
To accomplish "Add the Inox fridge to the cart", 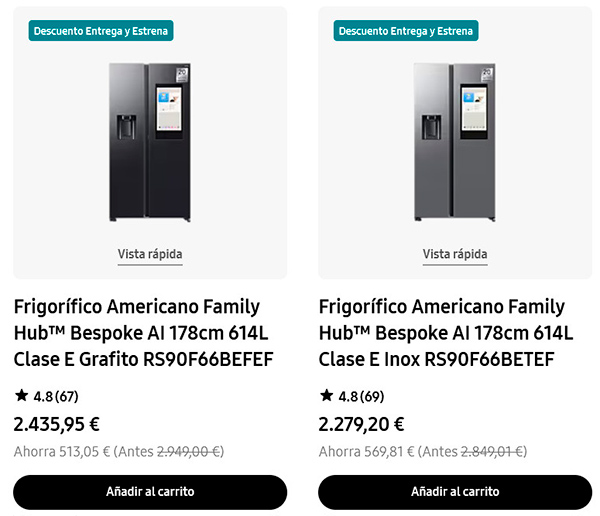I will [x=455, y=492].
